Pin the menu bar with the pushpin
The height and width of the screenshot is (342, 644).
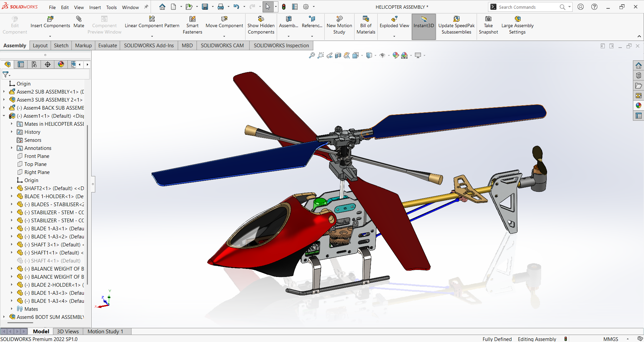(x=146, y=7)
